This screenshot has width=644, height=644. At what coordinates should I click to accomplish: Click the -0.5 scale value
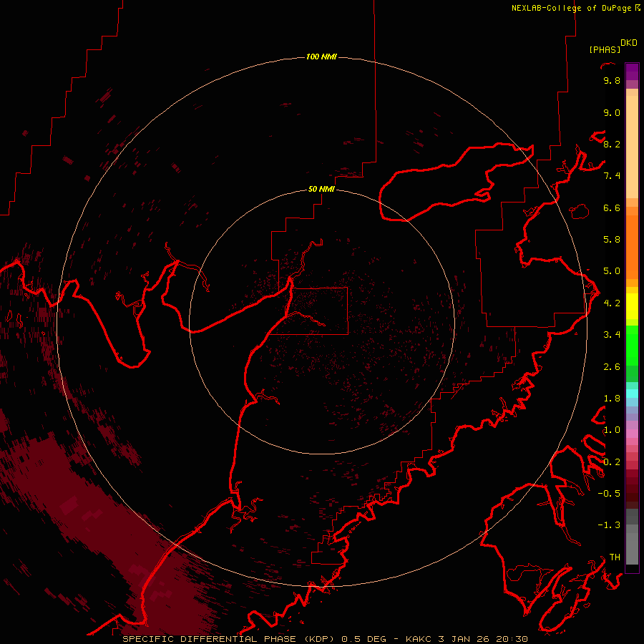(x=609, y=494)
